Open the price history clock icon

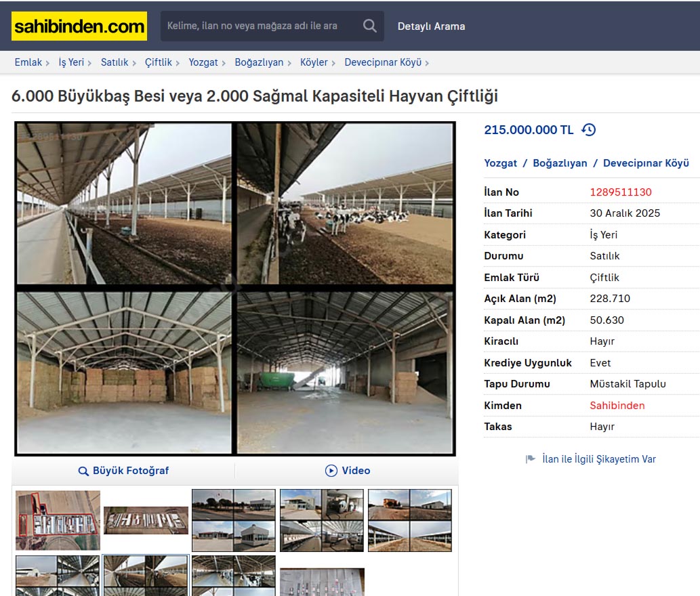589,130
